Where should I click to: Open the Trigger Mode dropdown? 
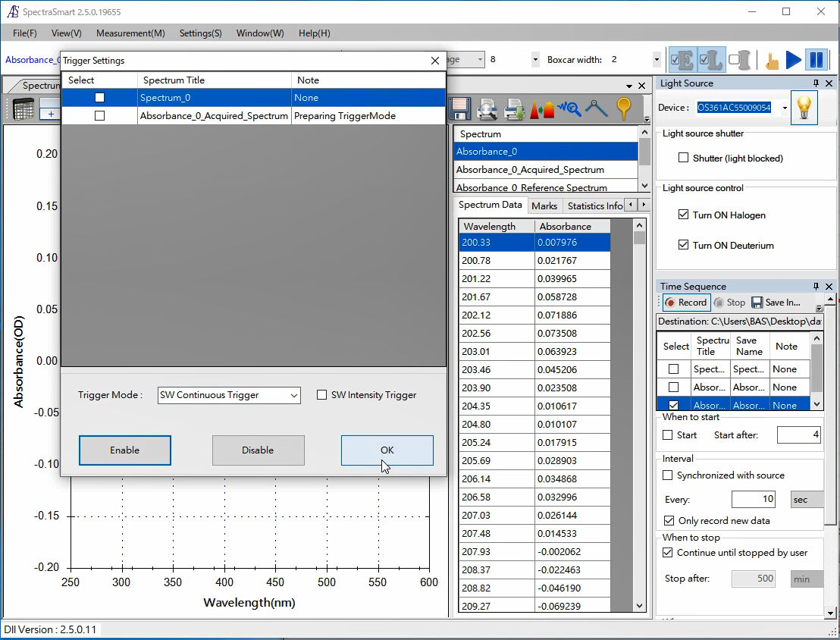294,395
